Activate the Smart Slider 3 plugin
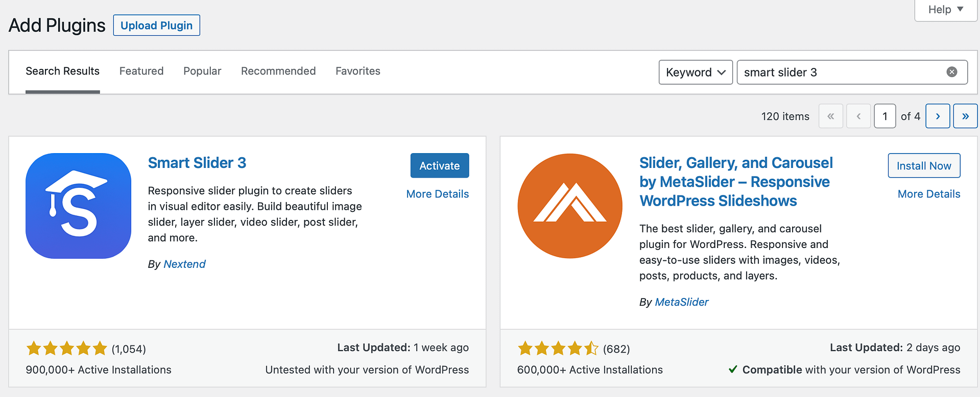 (x=439, y=166)
